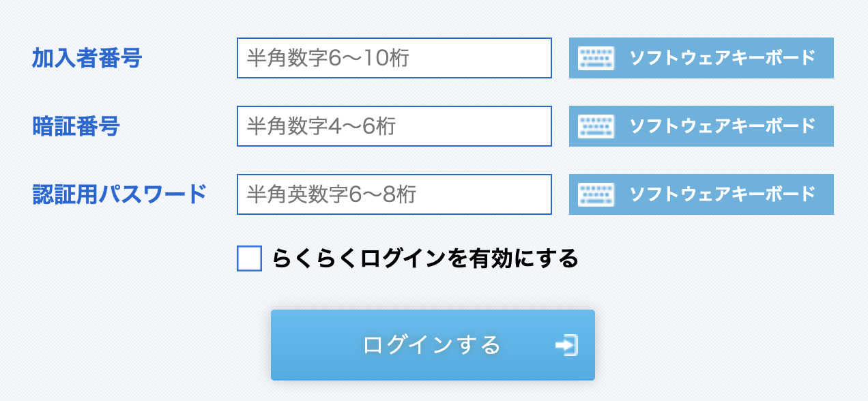This screenshot has height=401, width=868.
Task: Click keyboard icon beside 認証用パスワード field
Action: 596,194
